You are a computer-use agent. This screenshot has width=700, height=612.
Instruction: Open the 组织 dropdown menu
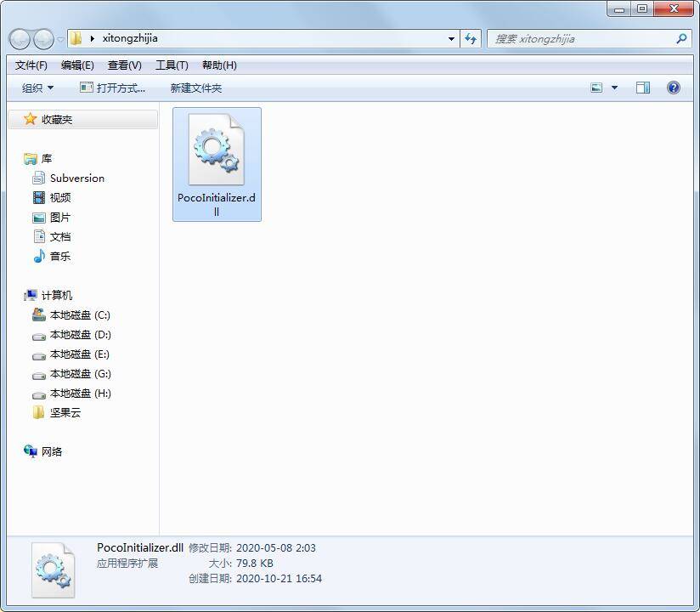click(x=36, y=87)
